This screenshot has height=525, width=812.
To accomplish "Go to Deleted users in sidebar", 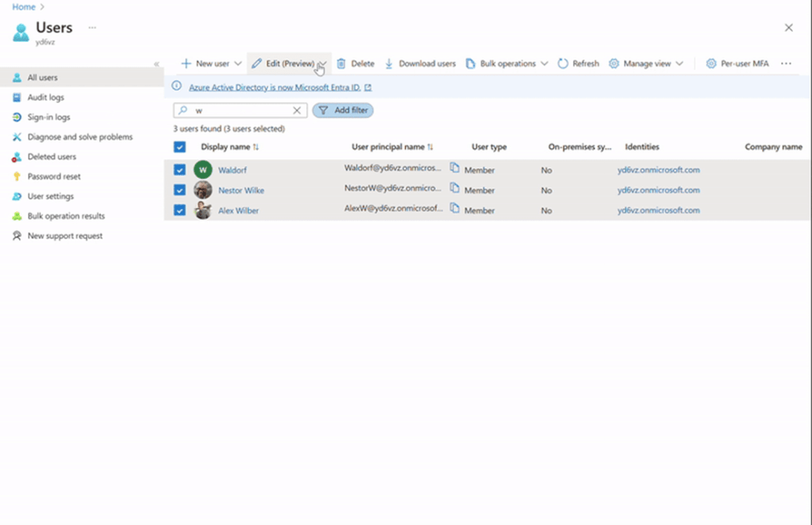I will 52,156.
